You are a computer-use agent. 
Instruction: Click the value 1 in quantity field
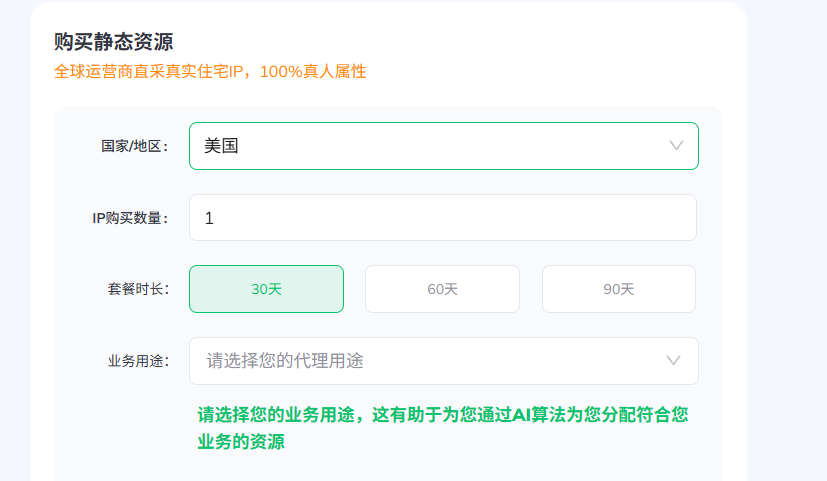[209, 218]
